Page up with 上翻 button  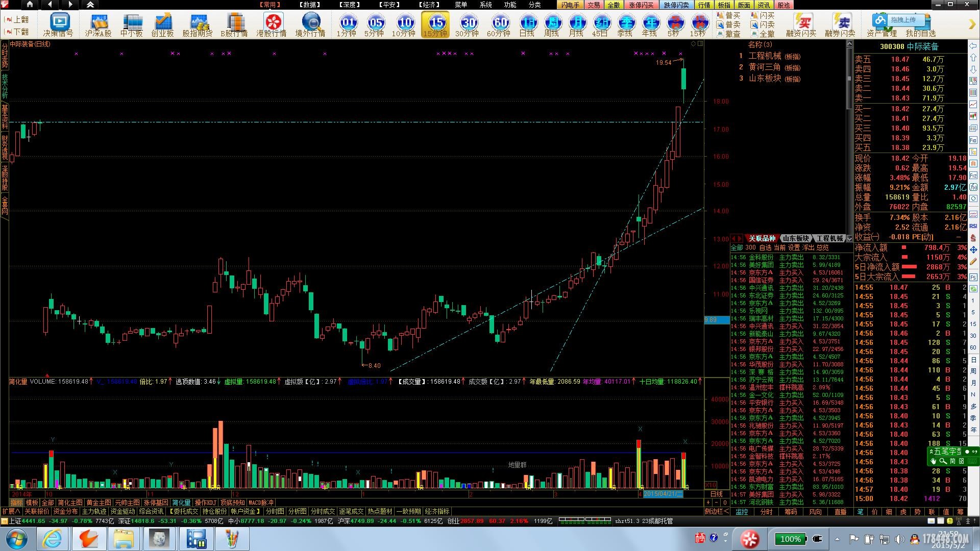(17, 19)
